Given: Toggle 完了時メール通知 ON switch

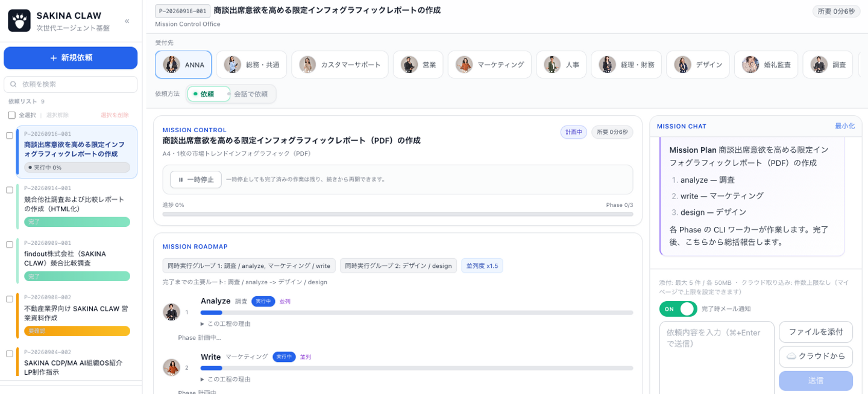Looking at the screenshot, I should tap(678, 309).
